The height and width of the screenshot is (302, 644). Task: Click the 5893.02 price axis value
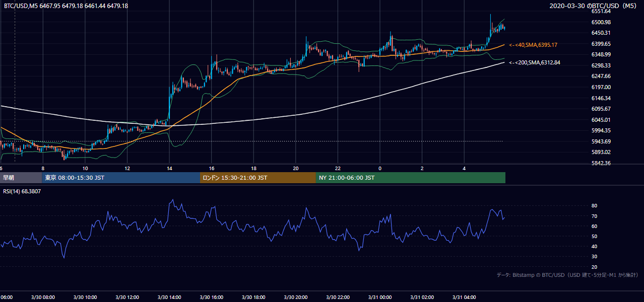coord(601,152)
